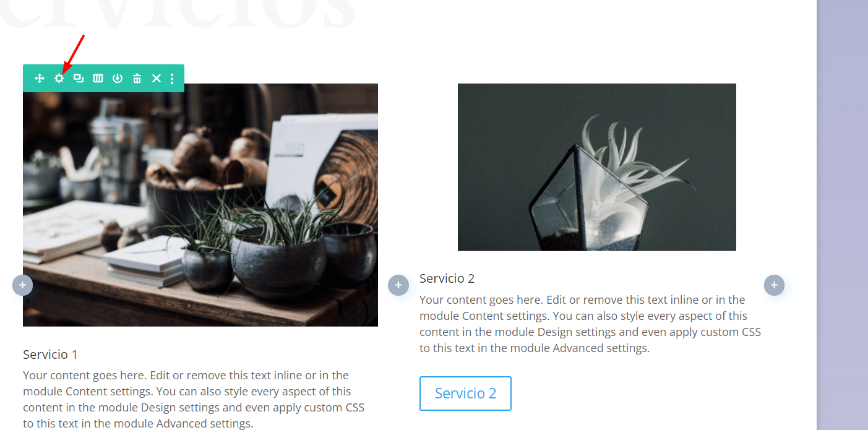Delete the row with the trash icon
Screen dimensions: 868x430
coord(137,79)
